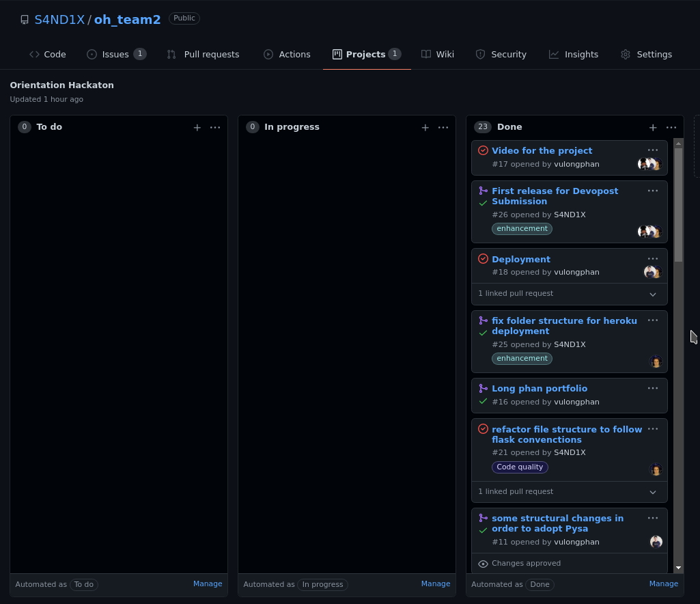Manage automation for In progress column
The width and height of the screenshot is (700, 604).
[436, 584]
